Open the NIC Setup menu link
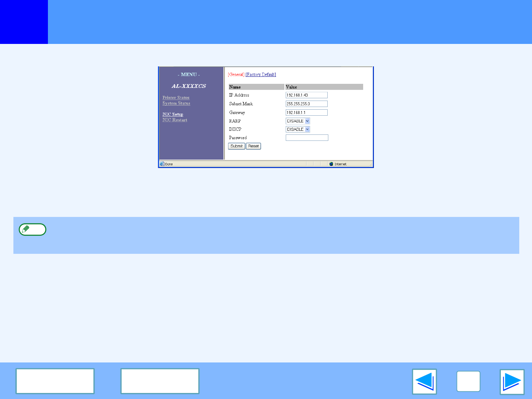The height and width of the screenshot is (399, 532). pyautogui.click(x=173, y=114)
